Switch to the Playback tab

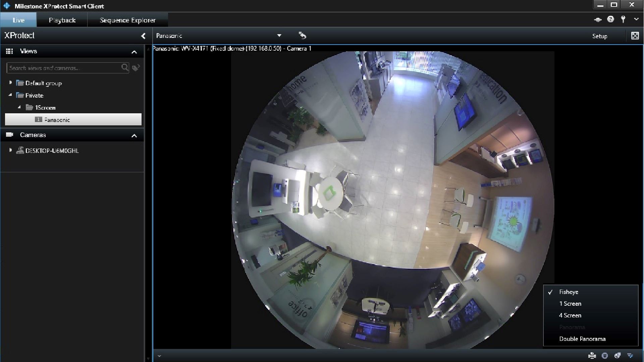pyautogui.click(x=62, y=20)
